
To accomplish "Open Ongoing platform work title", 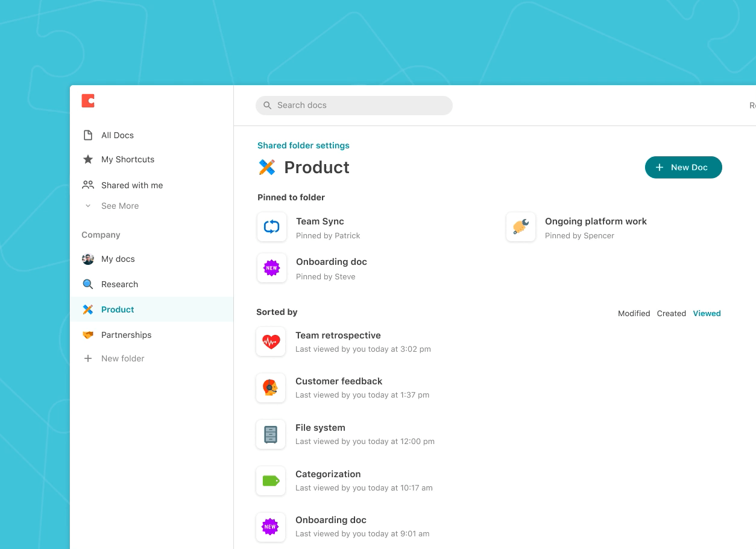I will click(x=596, y=221).
